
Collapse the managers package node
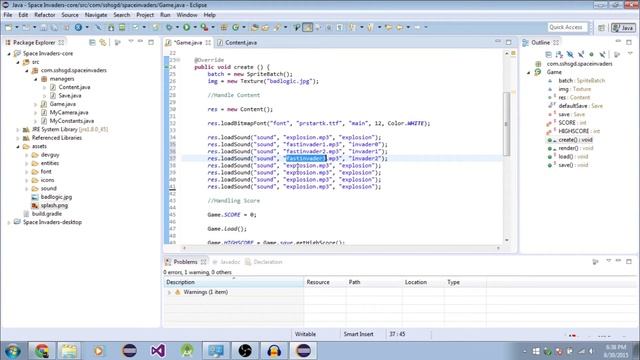pos(36,79)
